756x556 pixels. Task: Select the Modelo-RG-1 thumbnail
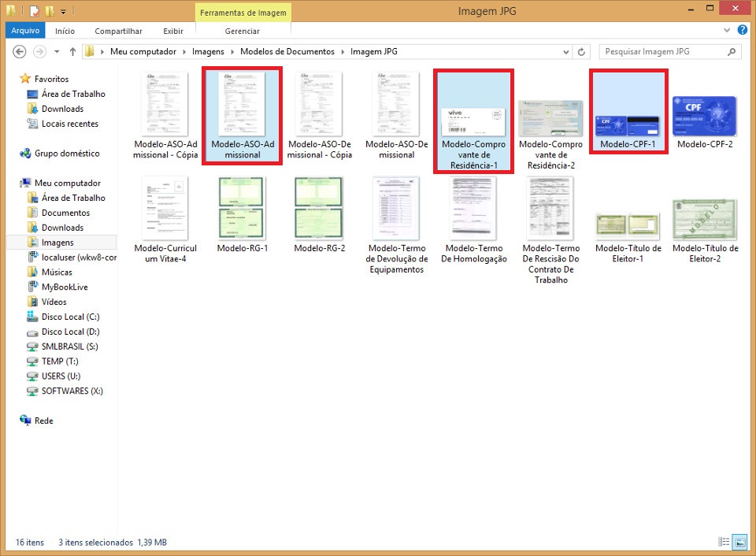(x=241, y=207)
